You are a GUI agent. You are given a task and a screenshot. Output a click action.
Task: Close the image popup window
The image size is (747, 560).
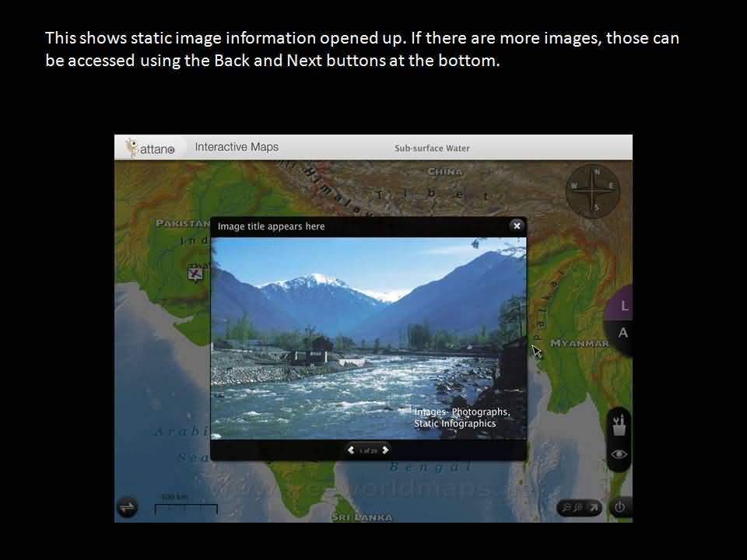(516, 226)
